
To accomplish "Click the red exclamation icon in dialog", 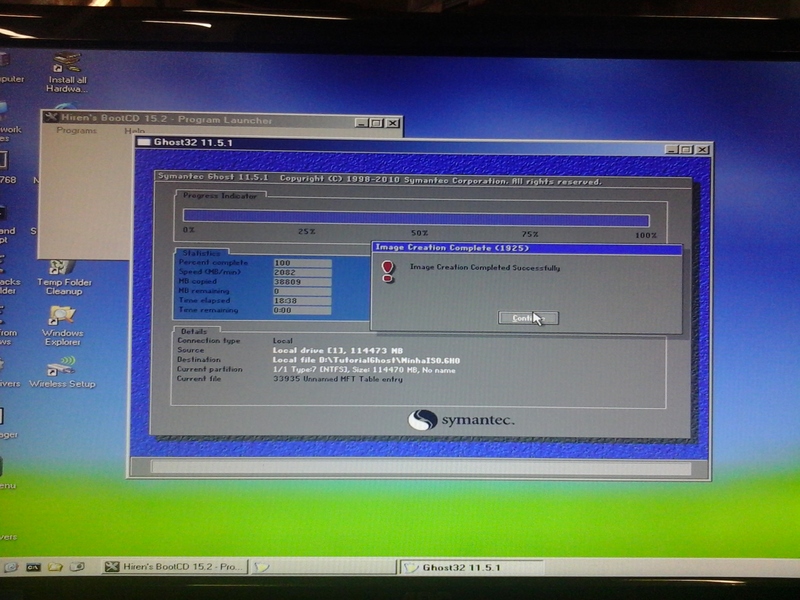I will pyautogui.click(x=388, y=271).
